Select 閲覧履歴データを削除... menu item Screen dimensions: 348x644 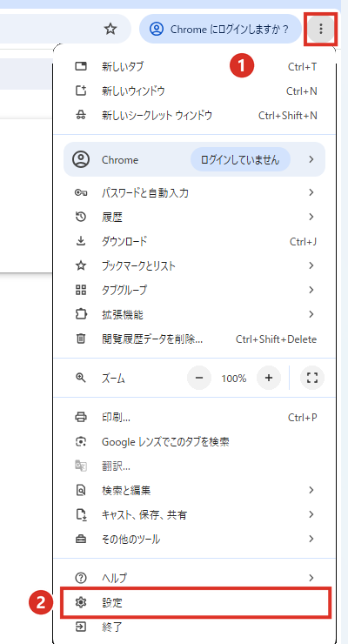pyautogui.click(x=195, y=339)
